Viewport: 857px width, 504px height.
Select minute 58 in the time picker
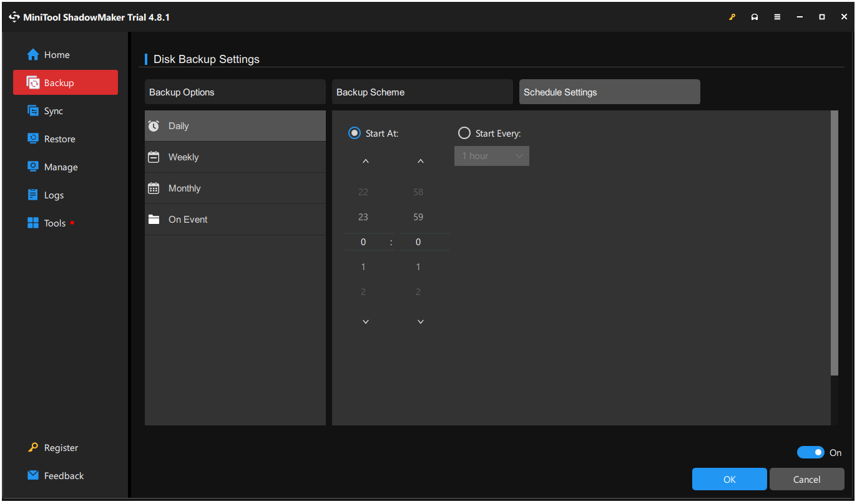(418, 192)
